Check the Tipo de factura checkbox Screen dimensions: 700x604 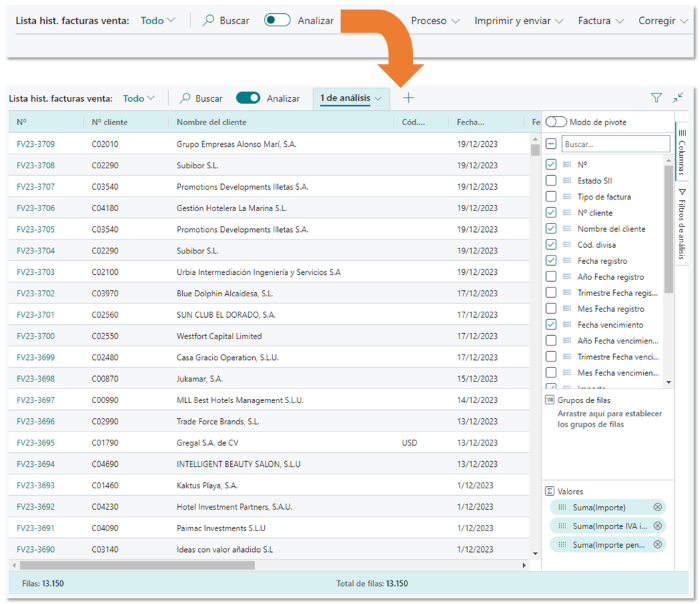coord(551,196)
